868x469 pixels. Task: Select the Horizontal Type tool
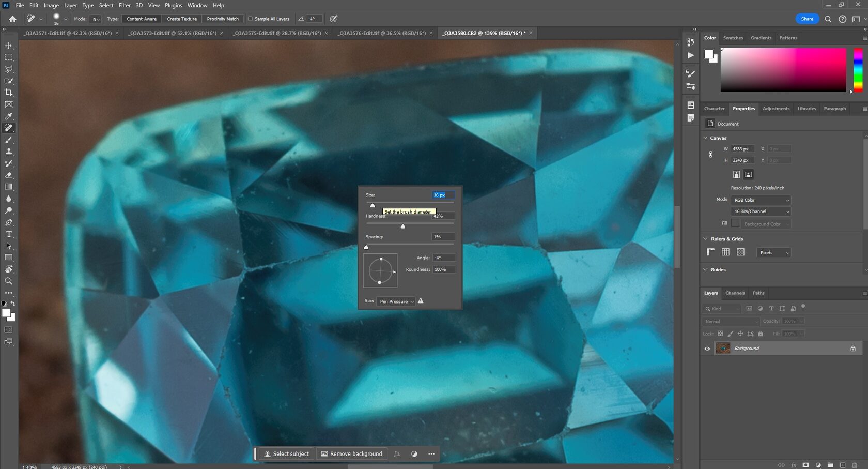pos(8,234)
